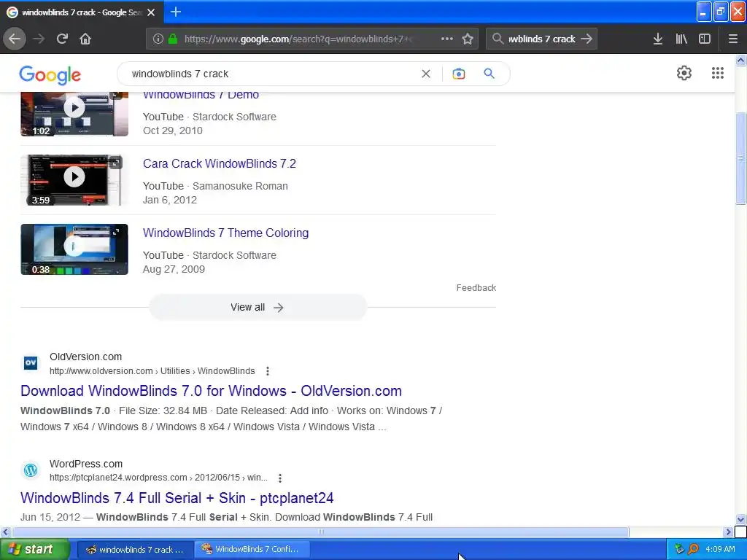Click the horizontal scrollbar right arrow
This screenshot has height=560, width=747.
pos(727,532)
